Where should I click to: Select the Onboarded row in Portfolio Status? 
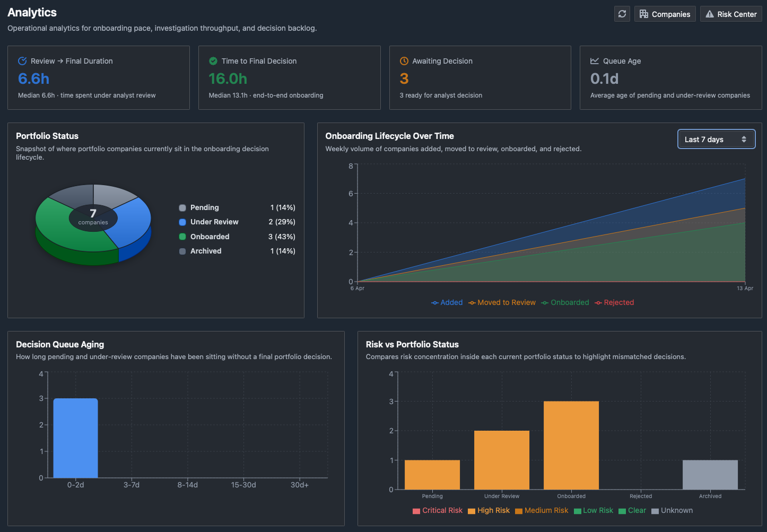(x=237, y=237)
